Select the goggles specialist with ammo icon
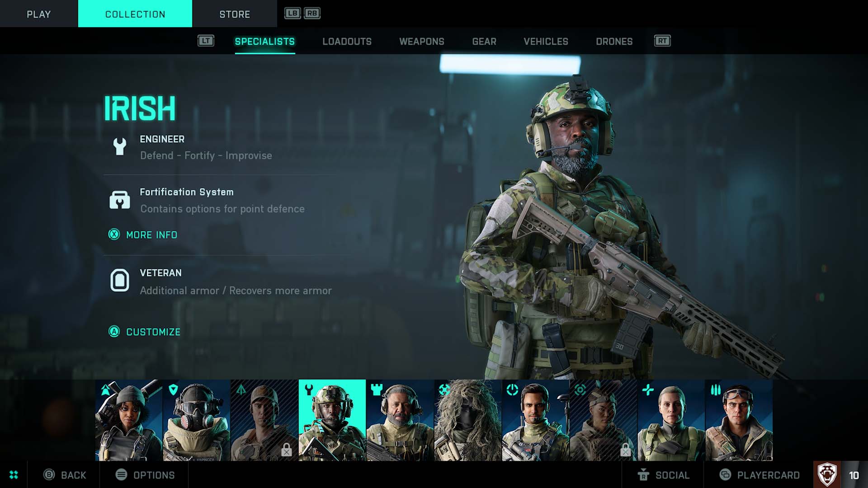868x488 pixels. pos(739,420)
